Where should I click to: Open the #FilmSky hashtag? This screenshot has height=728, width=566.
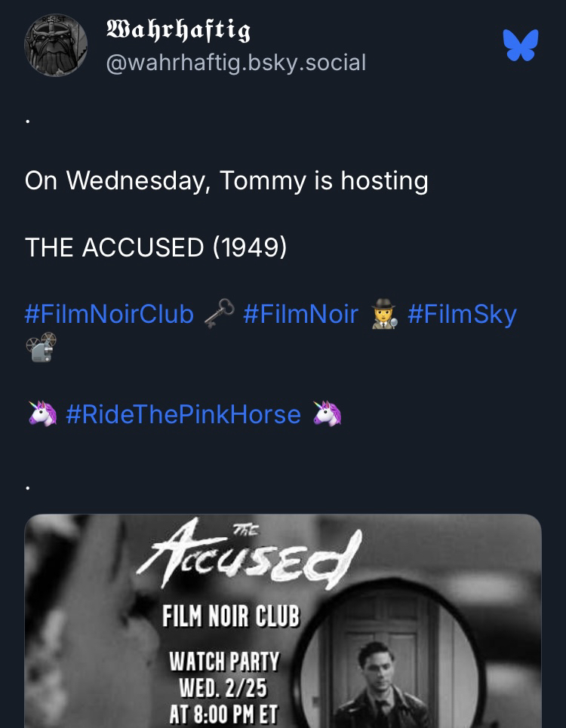(462, 313)
